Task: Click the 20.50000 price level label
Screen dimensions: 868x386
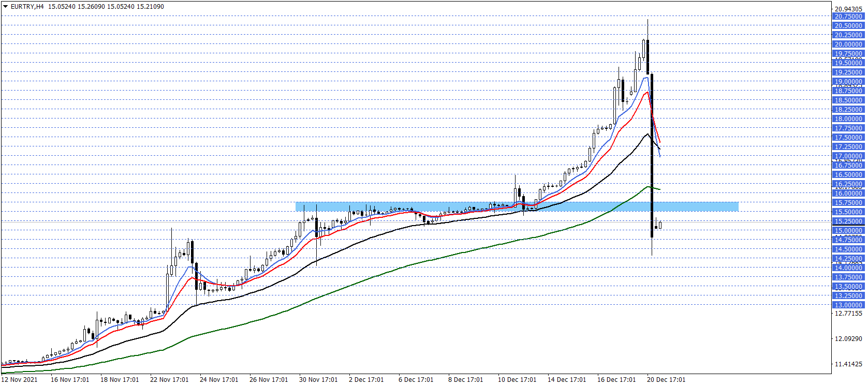Action: coord(848,26)
